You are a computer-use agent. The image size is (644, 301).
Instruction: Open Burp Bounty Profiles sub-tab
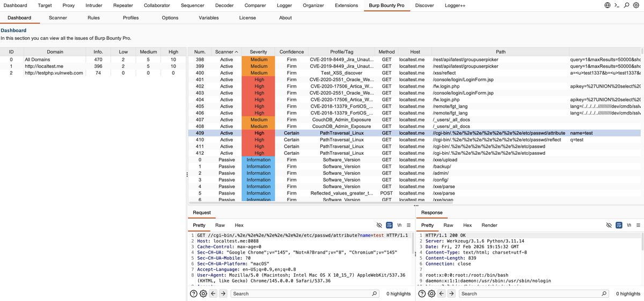coord(130,18)
